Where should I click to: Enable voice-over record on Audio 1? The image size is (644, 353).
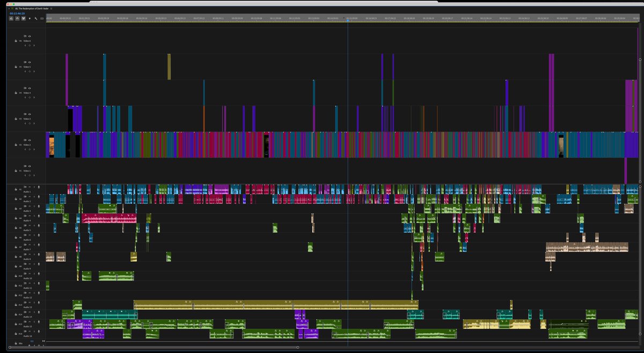pos(39,187)
